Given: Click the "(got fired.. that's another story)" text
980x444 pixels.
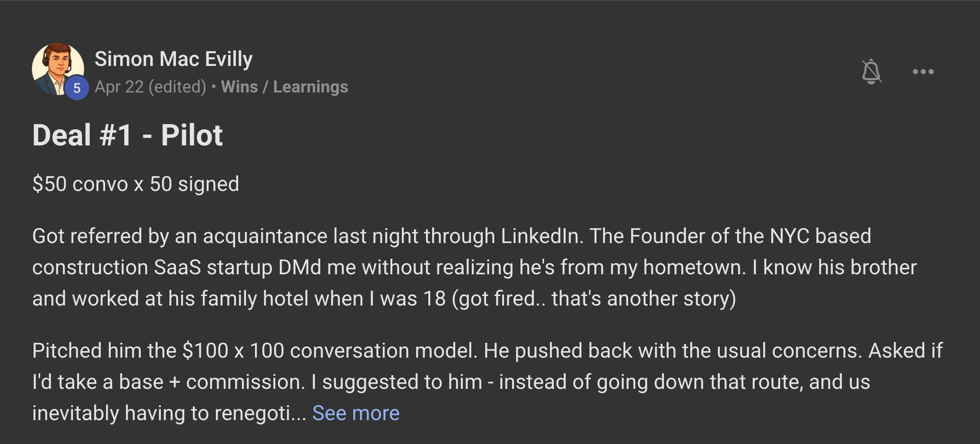Looking at the screenshot, I should 594,299.
